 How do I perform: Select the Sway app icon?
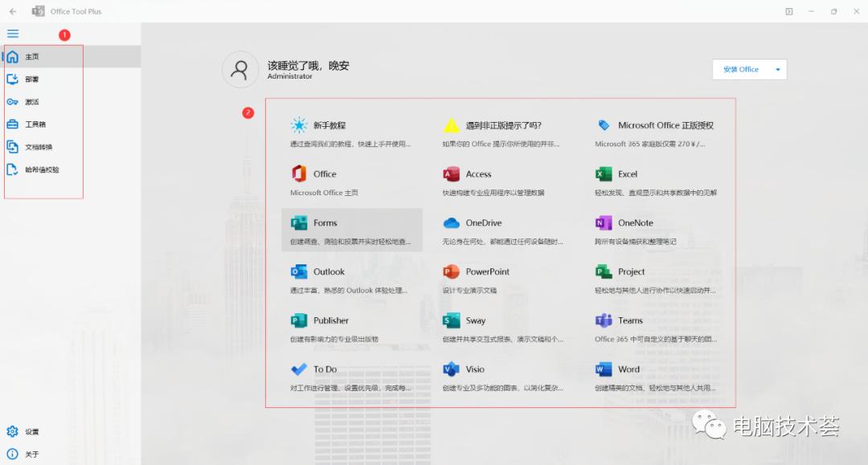pos(449,320)
